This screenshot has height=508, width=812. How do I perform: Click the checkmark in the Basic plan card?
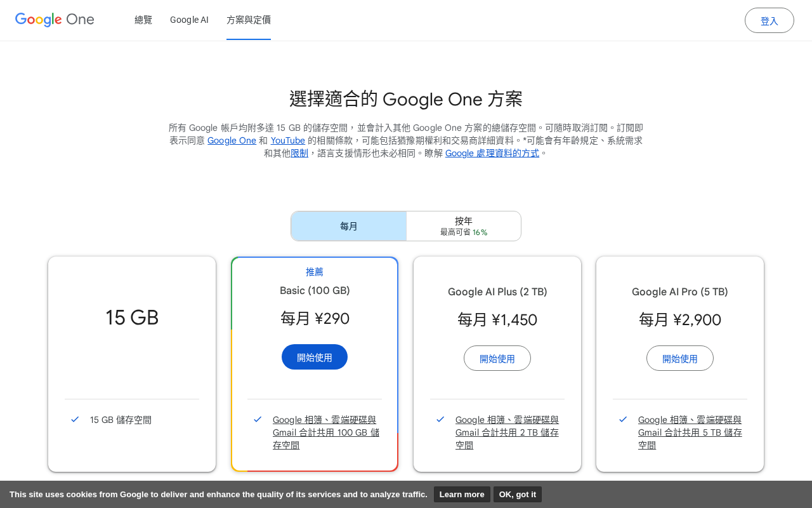pyautogui.click(x=258, y=419)
